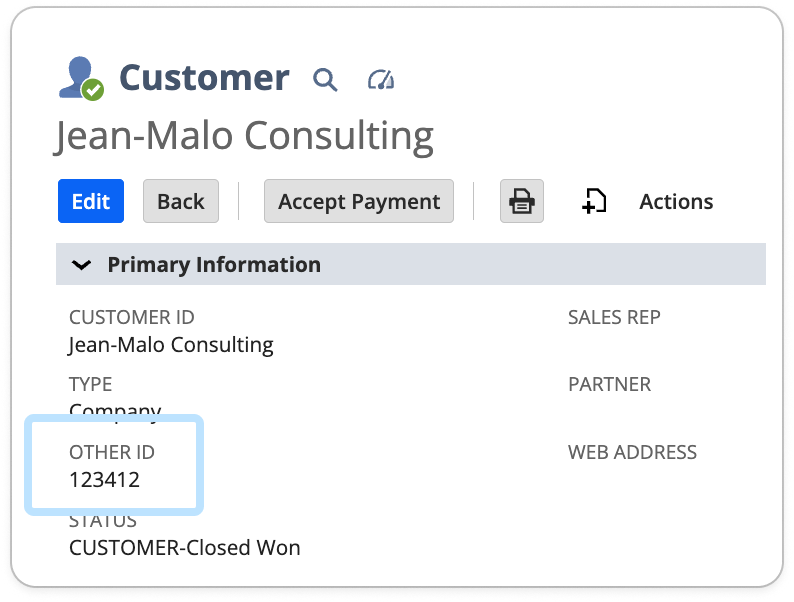Click the new document icon beside Actions
794x602 pixels.
[594, 201]
